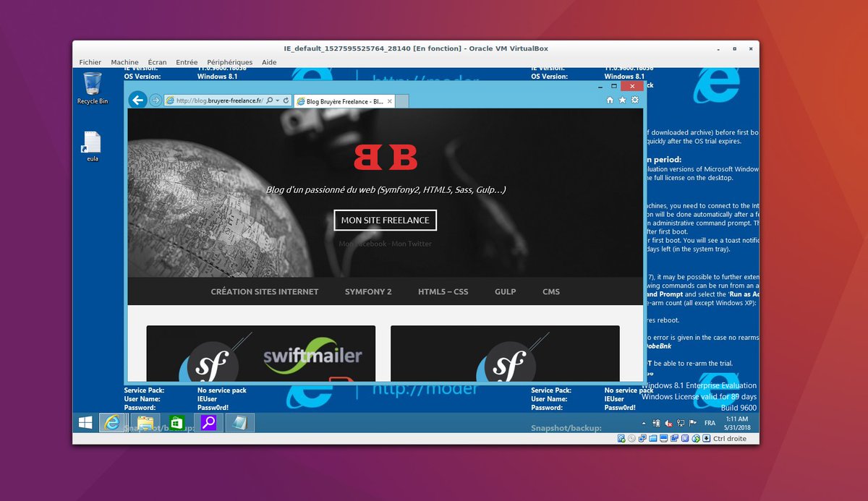Open the Recycle Bin desktop icon
868x501 pixels.
tap(93, 88)
